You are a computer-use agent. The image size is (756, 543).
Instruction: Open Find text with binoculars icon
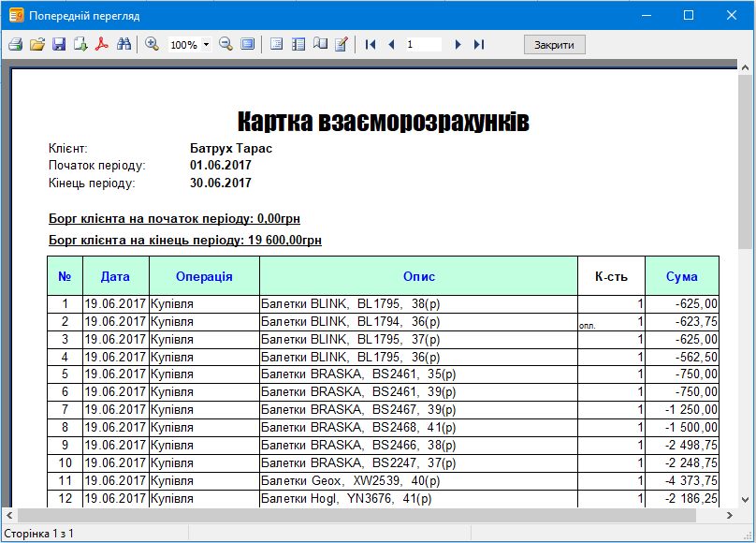124,44
